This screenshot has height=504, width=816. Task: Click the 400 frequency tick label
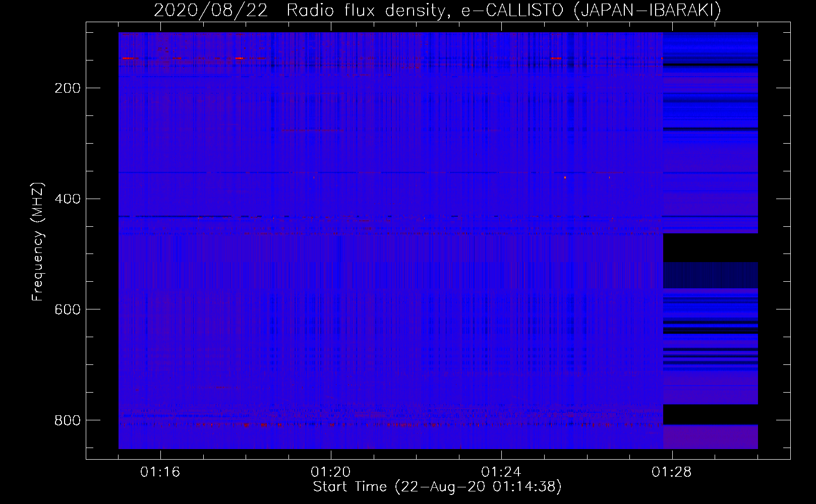point(68,199)
